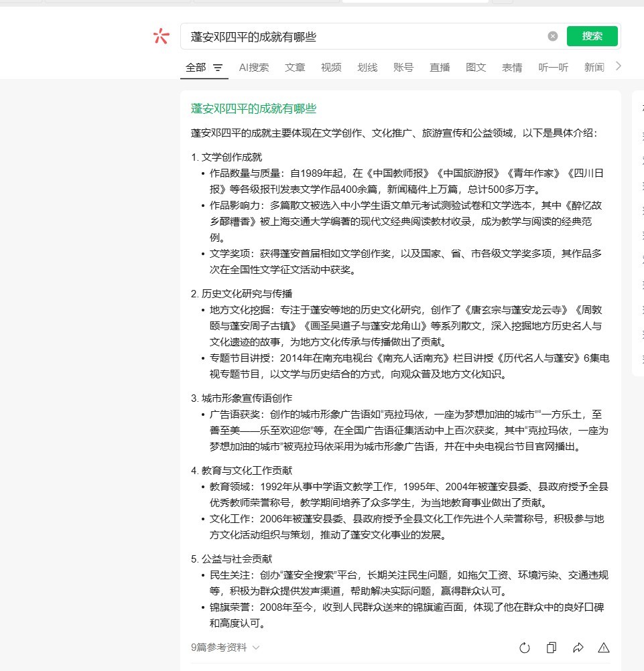Share the answer via the share arrow icon
The height and width of the screenshot is (671, 644).
point(578,648)
